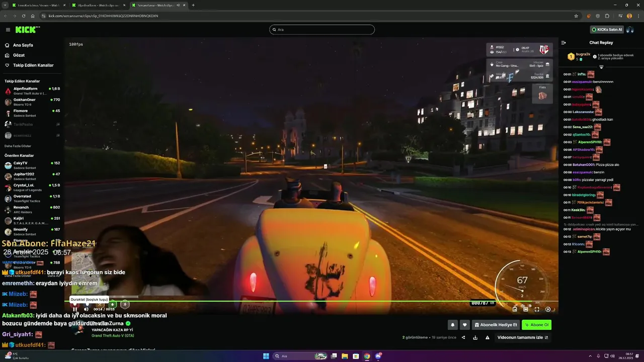Focus the Ara search field
644x362 pixels.
pyautogui.click(x=322, y=30)
